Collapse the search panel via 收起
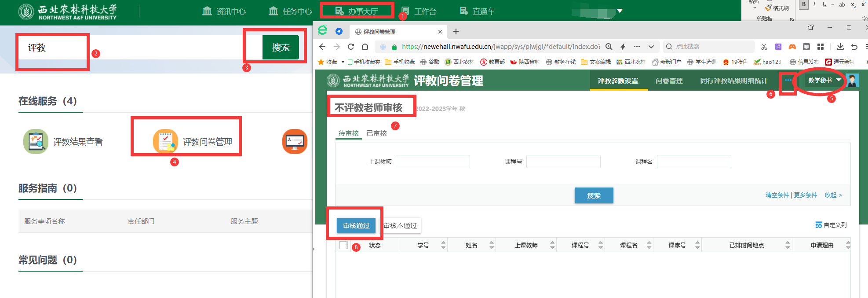The width and height of the screenshot is (868, 298). coord(833,195)
